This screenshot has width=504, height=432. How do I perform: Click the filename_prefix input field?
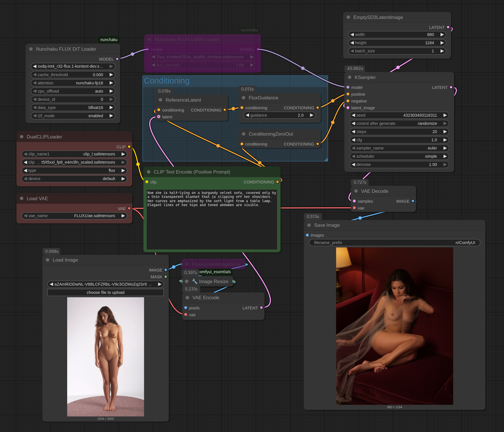pyautogui.click(x=394, y=243)
